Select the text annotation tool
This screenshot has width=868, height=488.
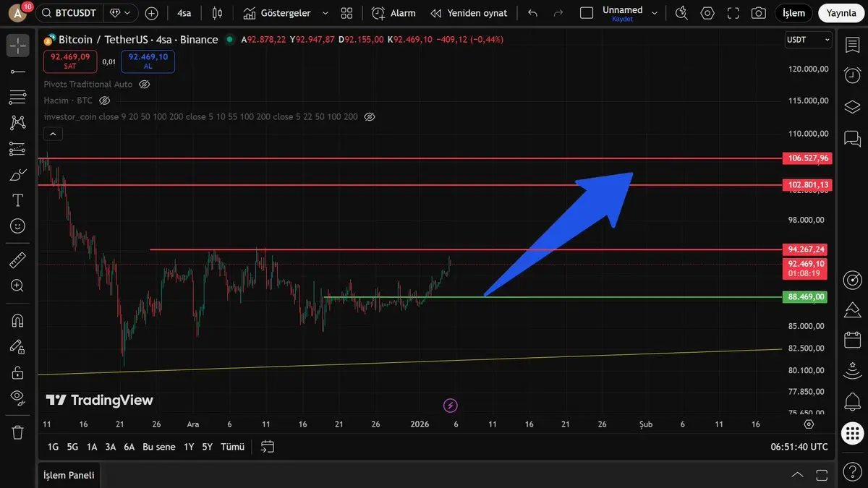18,200
